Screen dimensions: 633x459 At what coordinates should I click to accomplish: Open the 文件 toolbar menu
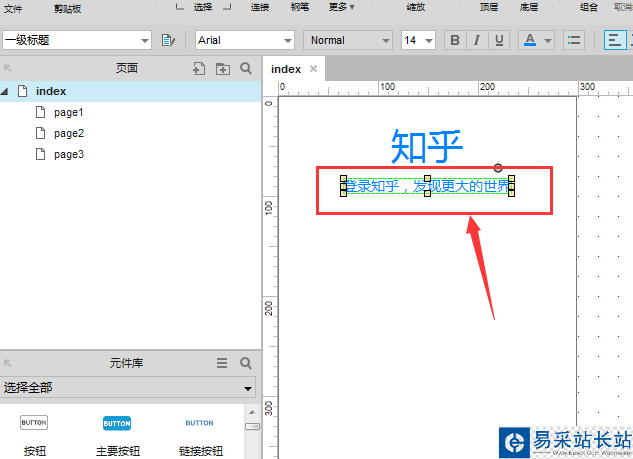point(13,8)
